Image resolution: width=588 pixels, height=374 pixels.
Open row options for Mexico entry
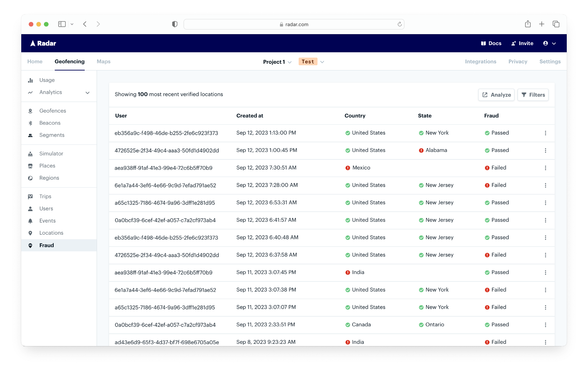[546, 168]
